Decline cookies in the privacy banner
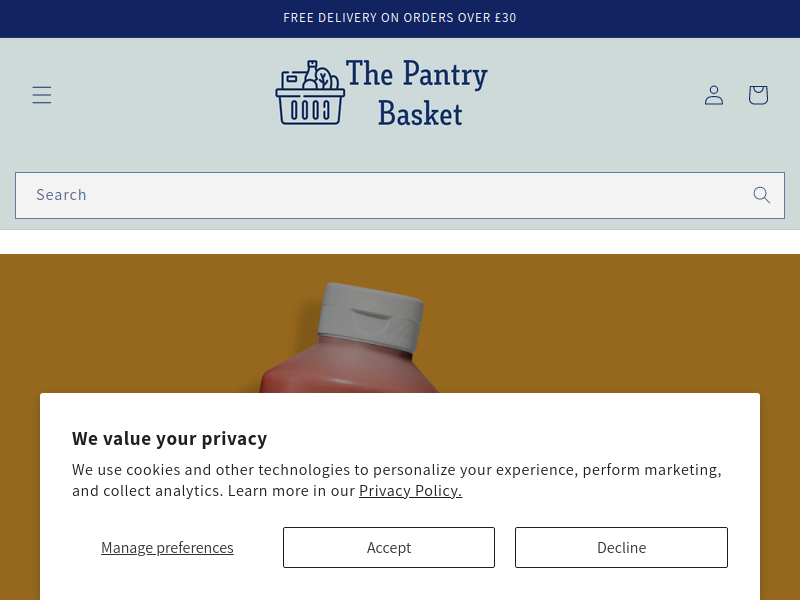This screenshot has height=600, width=800. coord(621,547)
